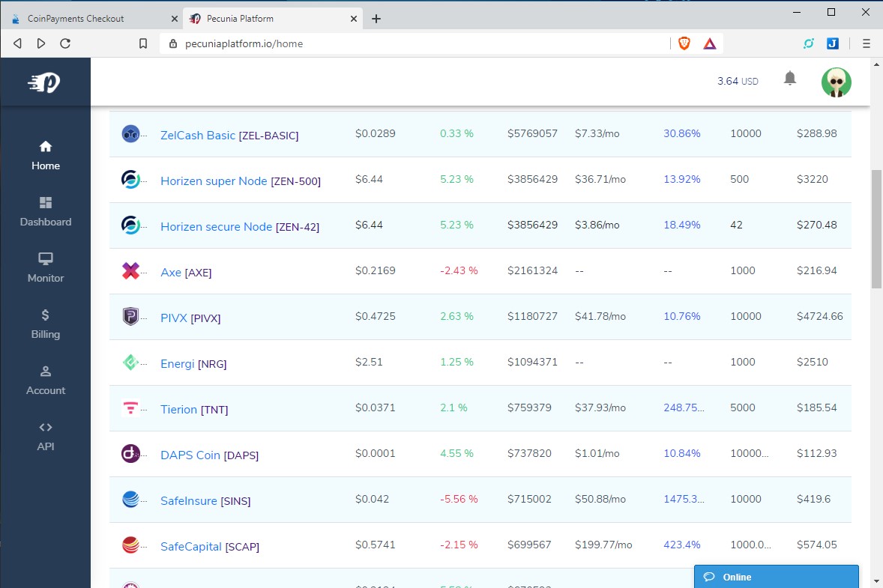Open a new browser tab
This screenshot has width=883, height=588.
(x=376, y=19)
